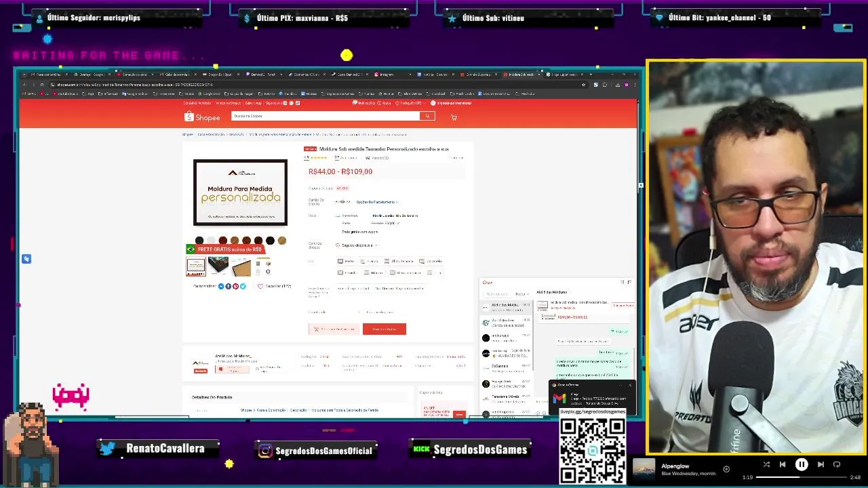The image size is (868, 488).
Task: Bookmark page with star icon in address bar
Action: pyautogui.click(x=583, y=85)
